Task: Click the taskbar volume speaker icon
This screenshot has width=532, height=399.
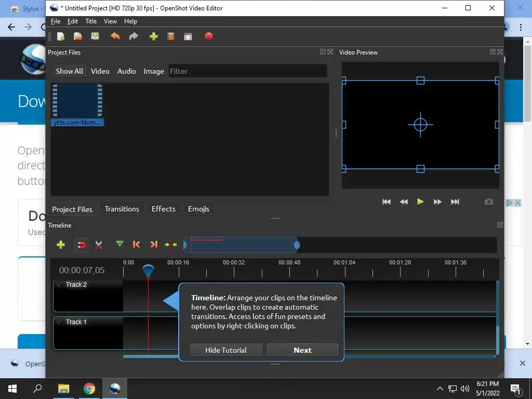Action: (x=465, y=389)
